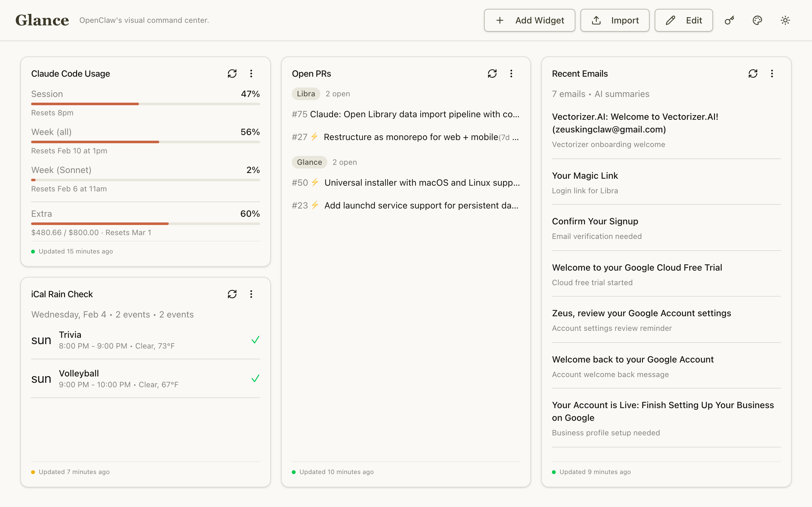
Task: Toggle light/dark mode with the sun icon
Action: (785, 20)
